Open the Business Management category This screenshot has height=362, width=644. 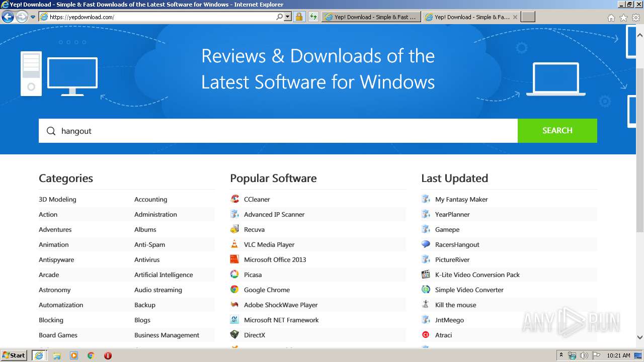tap(167, 335)
